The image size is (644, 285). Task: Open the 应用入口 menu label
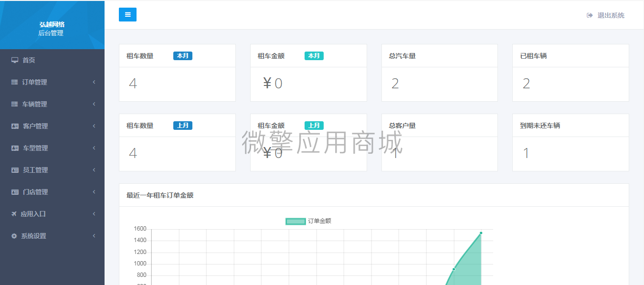(x=33, y=214)
